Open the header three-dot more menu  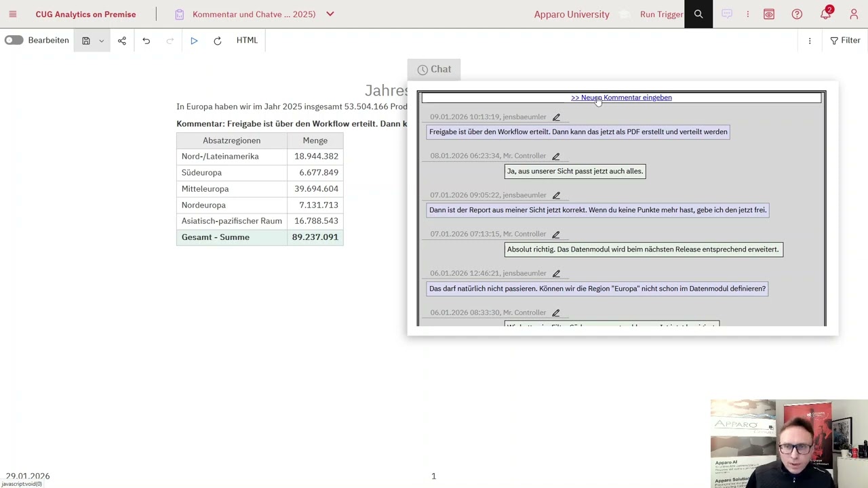(x=748, y=14)
